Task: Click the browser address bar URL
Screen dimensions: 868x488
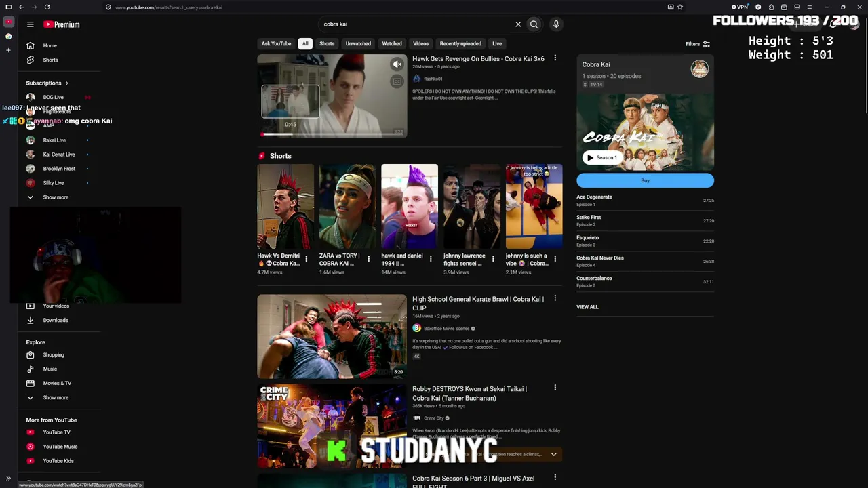Action: (x=168, y=7)
